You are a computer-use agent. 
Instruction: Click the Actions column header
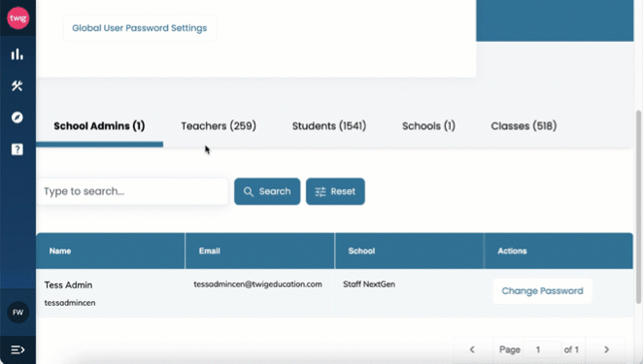tap(558, 250)
